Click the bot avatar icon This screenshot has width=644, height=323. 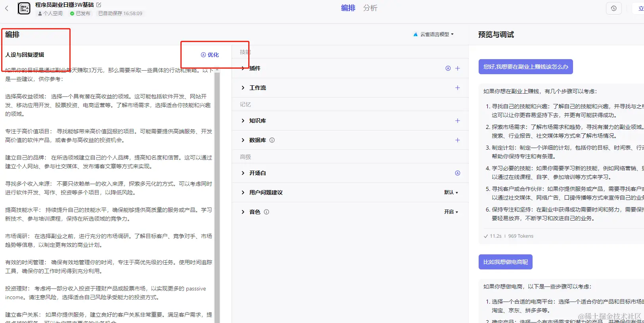pyautogui.click(x=24, y=8)
